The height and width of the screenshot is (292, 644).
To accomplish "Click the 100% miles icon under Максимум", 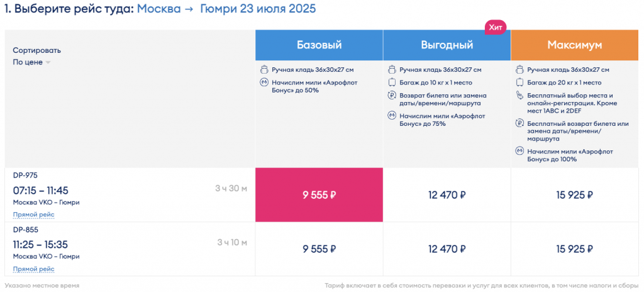I will click(520, 151).
